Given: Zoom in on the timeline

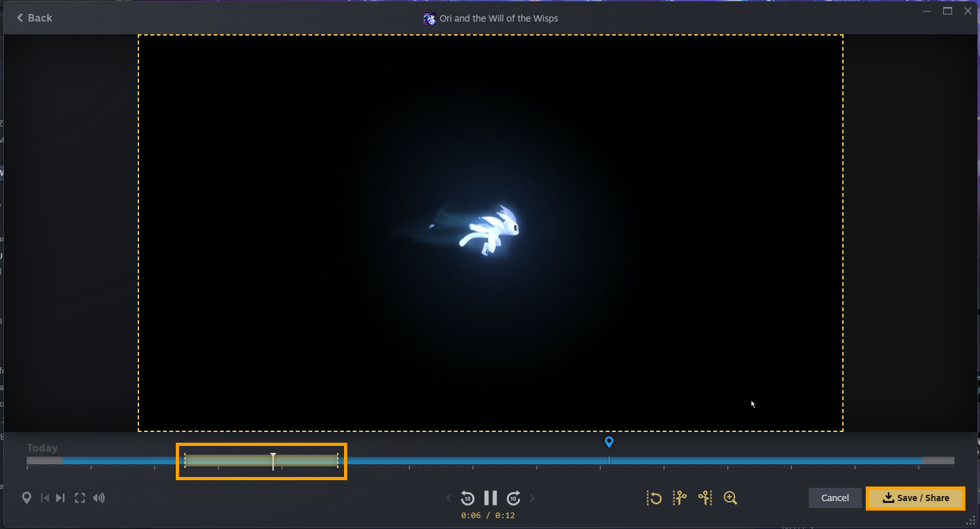Looking at the screenshot, I should pos(731,498).
